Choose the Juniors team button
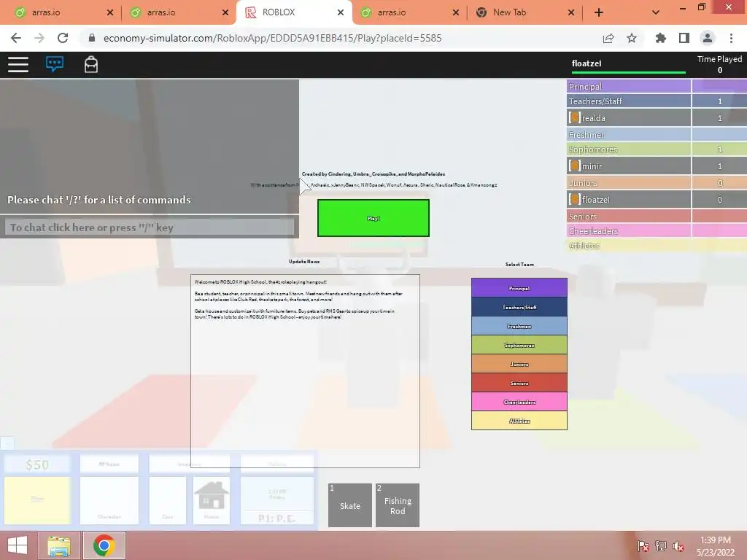This screenshot has width=747, height=560. (x=519, y=364)
